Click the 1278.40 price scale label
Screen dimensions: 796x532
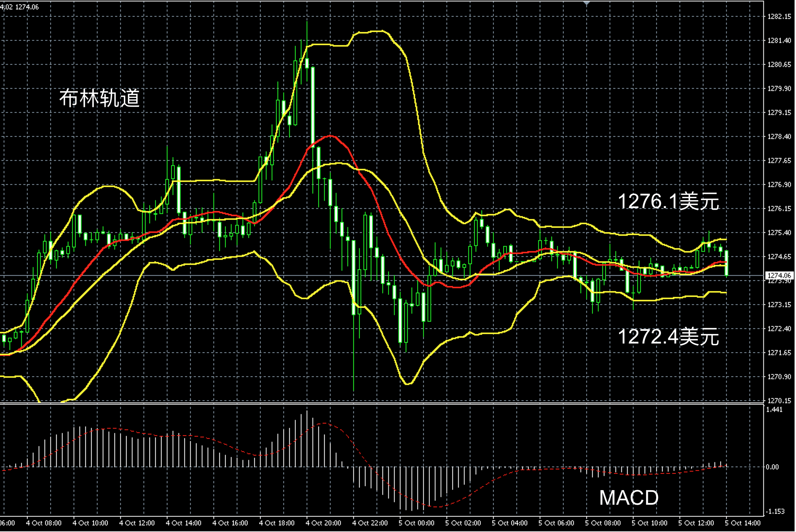(x=779, y=136)
